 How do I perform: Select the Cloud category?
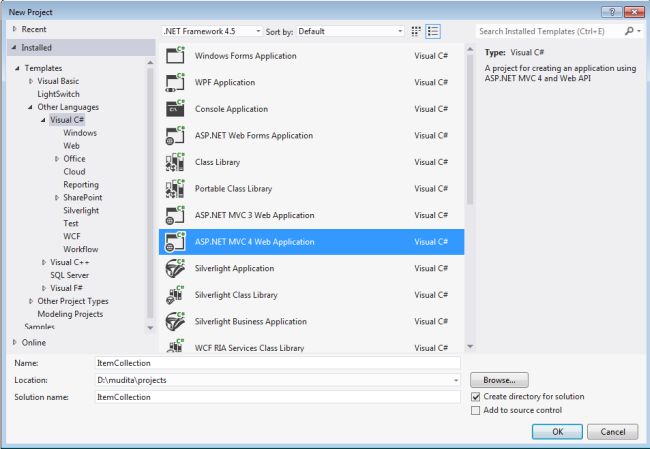click(x=74, y=172)
